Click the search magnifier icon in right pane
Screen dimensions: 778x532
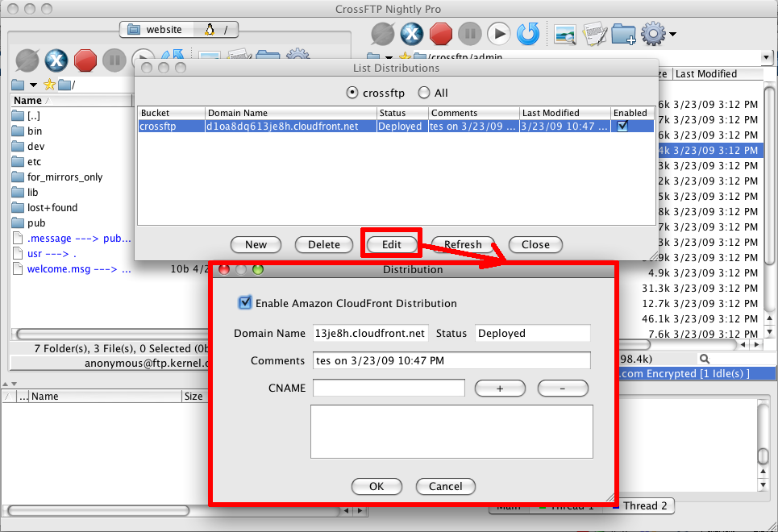[x=704, y=359]
